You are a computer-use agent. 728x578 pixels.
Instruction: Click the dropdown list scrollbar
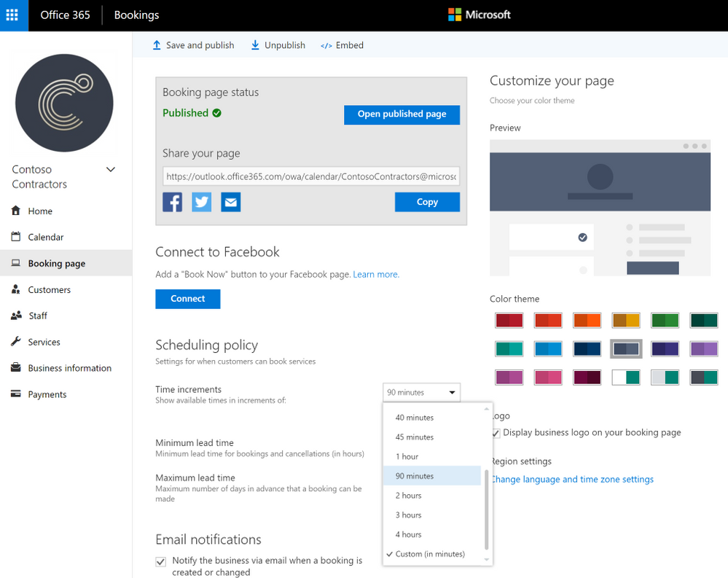[x=487, y=509]
